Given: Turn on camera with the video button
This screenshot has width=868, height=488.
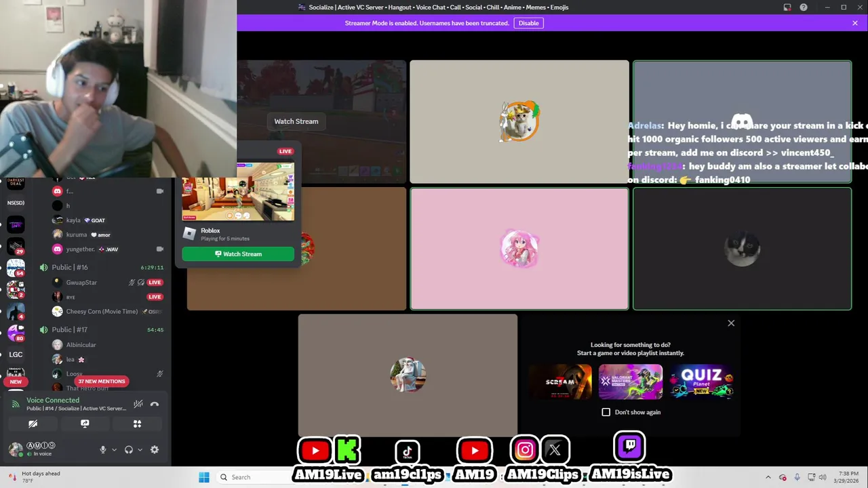Looking at the screenshot, I should [x=33, y=424].
